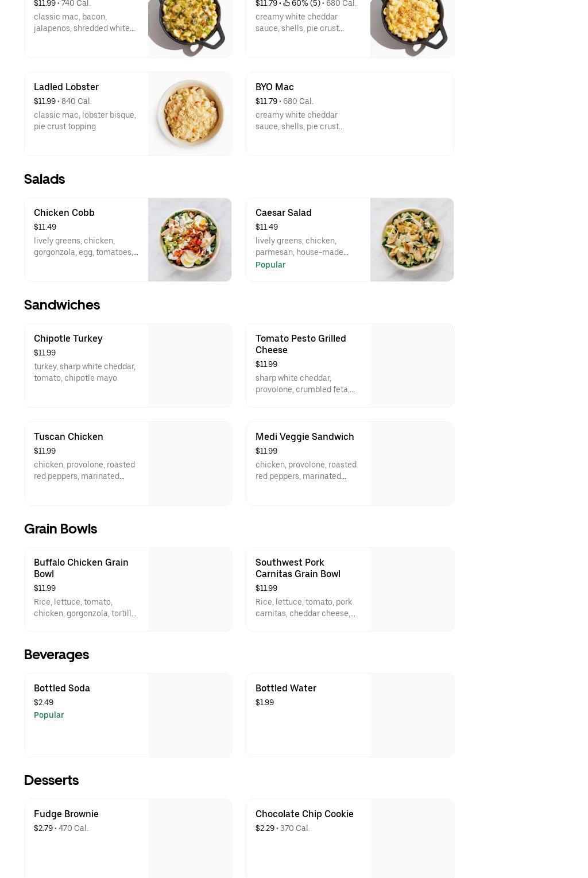The image size is (588, 878).
Task: Click the Popular tag under Bottled Soda
Action: 49,715
